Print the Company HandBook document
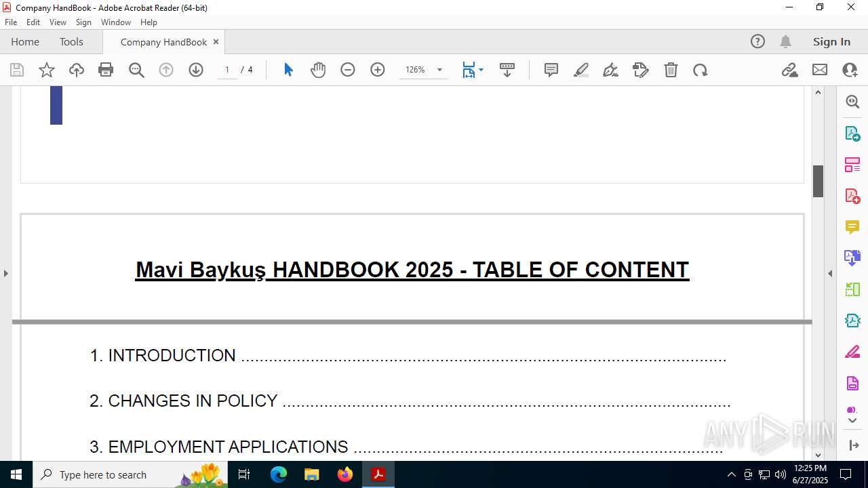The height and width of the screenshot is (488, 868). coord(106,70)
